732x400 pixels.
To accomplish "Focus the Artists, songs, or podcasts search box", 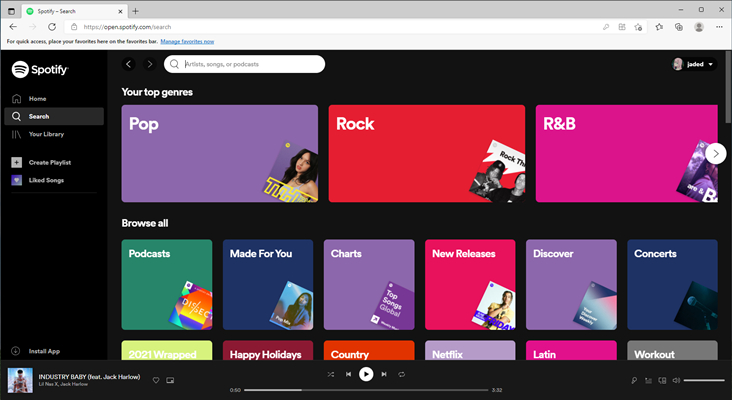I will pos(244,64).
